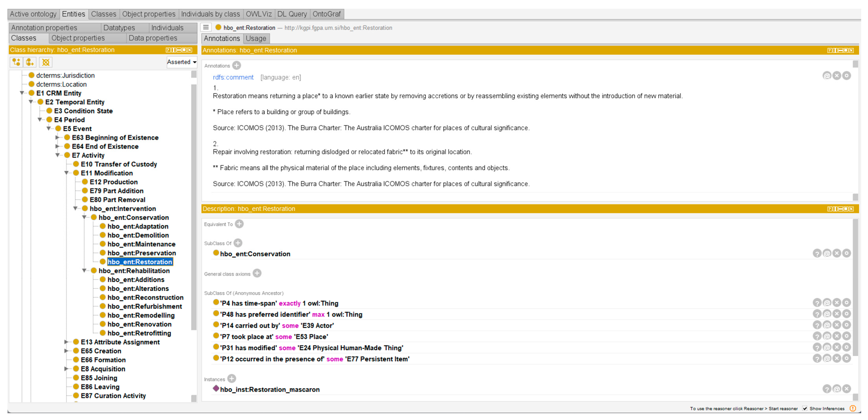
Task: Toggle the Show Inferences checkbox
Action: click(x=805, y=408)
